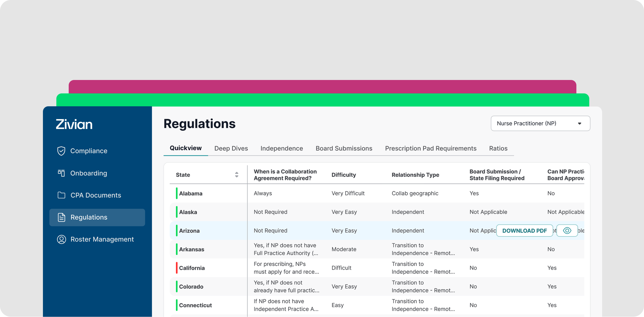Click the Difficulty column header
This screenshot has height=317, width=644.
(x=343, y=175)
